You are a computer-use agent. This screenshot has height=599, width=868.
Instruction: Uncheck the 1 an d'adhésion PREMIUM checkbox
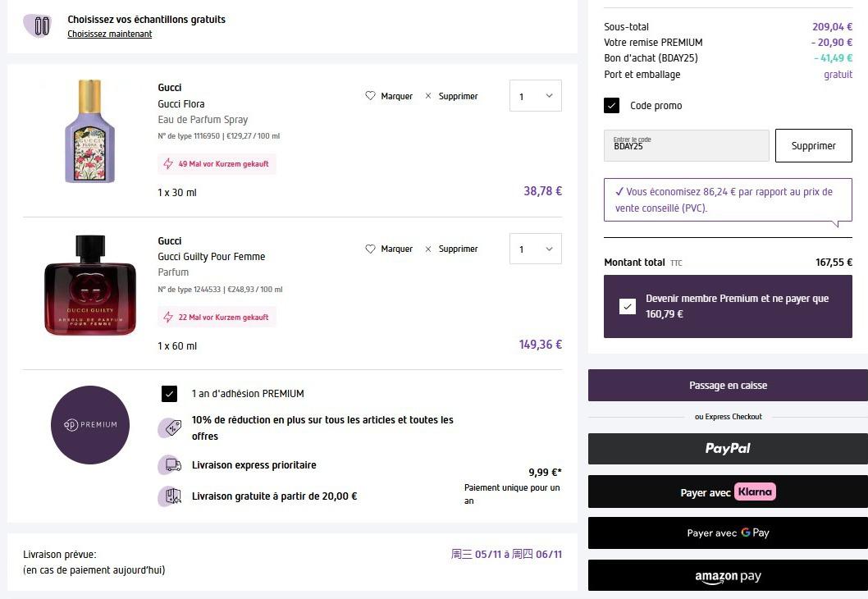coord(169,394)
